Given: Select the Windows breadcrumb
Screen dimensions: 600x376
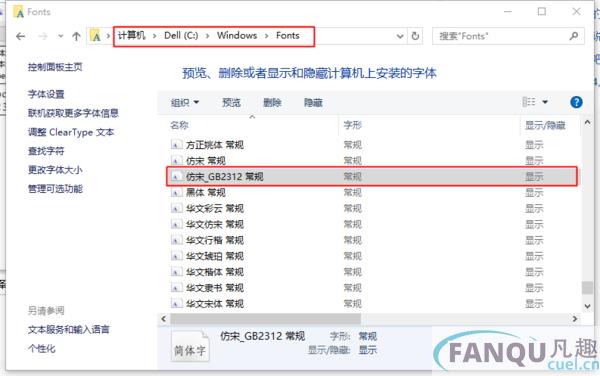Looking at the screenshot, I should pos(237,36).
